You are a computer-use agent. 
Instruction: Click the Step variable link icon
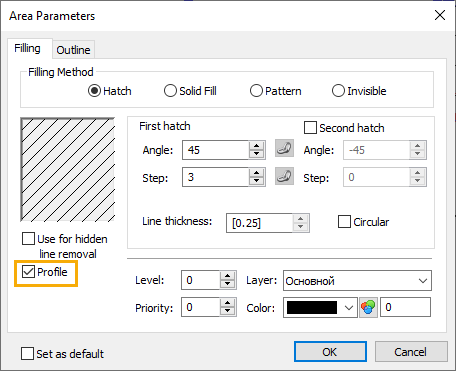tap(284, 176)
